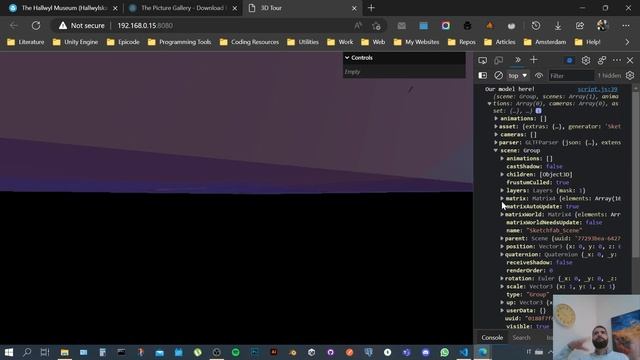Open the Literature bookmarks folder

click(x=26, y=42)
